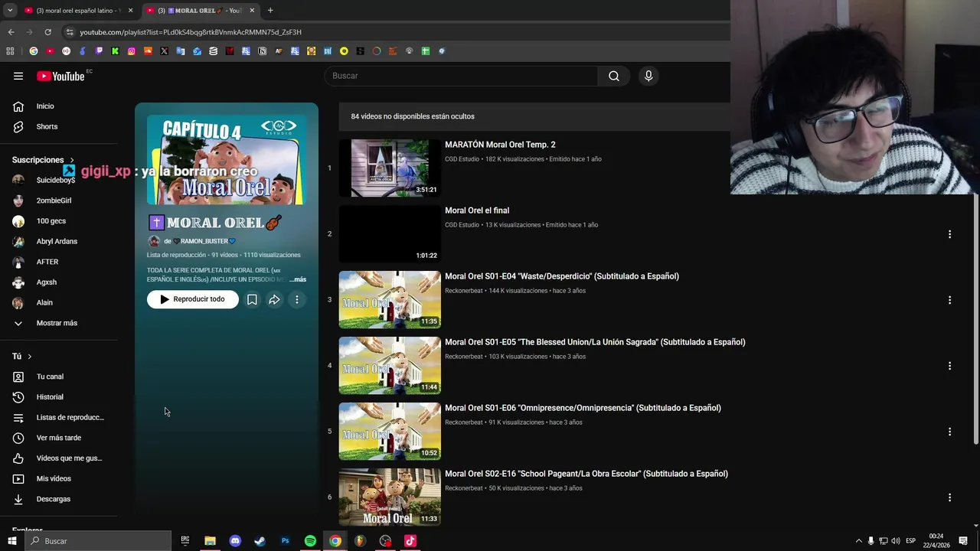
Task: Open options for Moral Orel el final
Action: (x=949, y=234)
